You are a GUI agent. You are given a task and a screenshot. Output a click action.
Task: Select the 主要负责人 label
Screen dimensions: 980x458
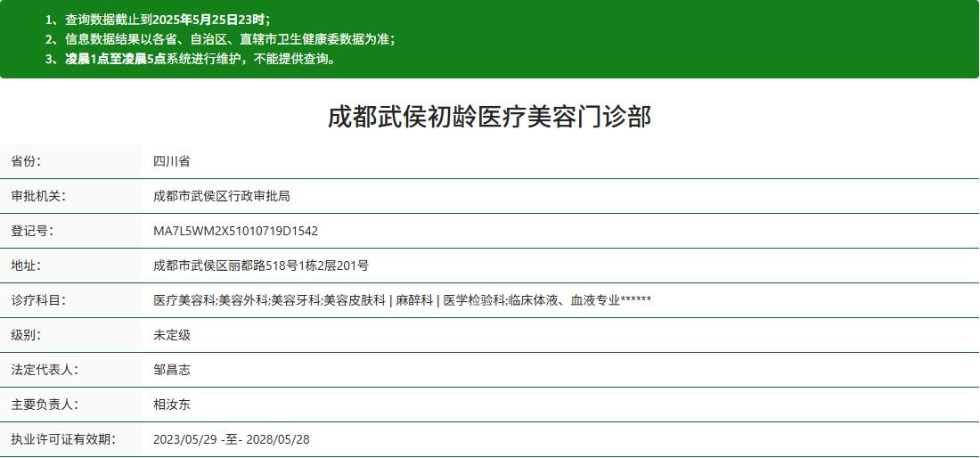tap(45, 405)
